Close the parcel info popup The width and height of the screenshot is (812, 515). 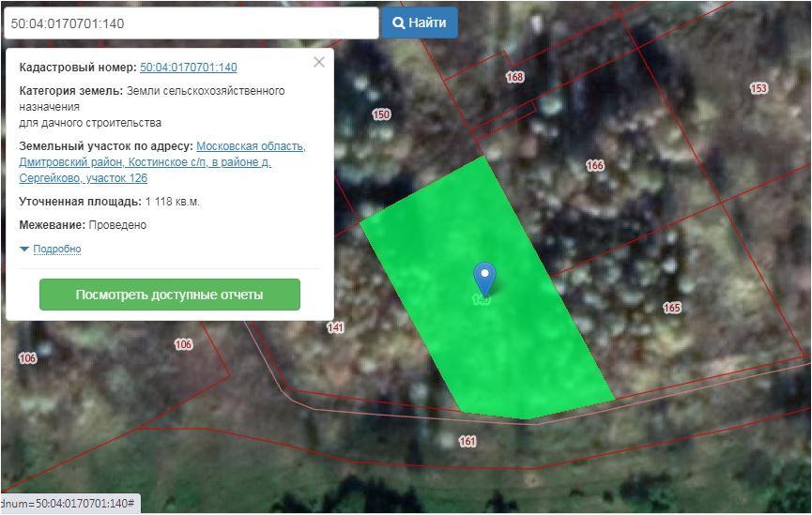319,62
